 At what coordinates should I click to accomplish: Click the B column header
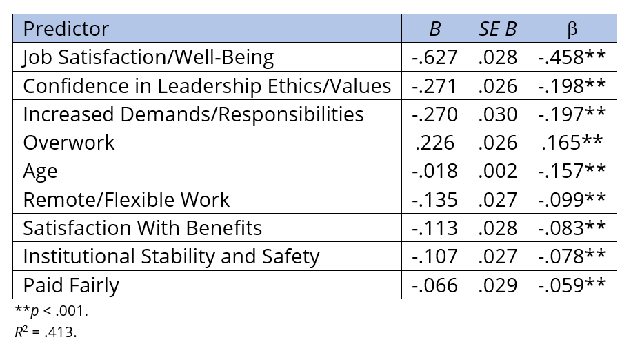pos(435,29)
